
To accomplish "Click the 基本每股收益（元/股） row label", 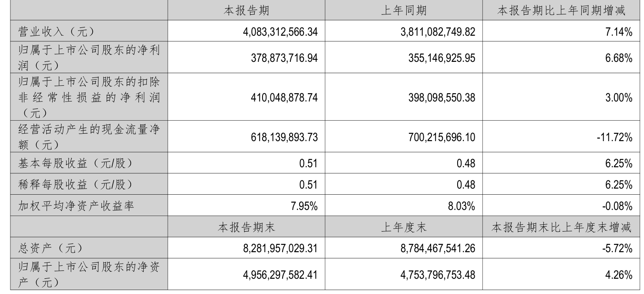I will click(x=74, y=164).
